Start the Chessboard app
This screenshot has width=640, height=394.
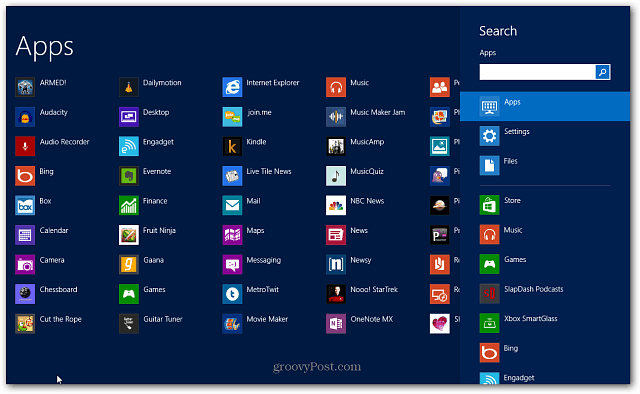(x=25, y=294)
